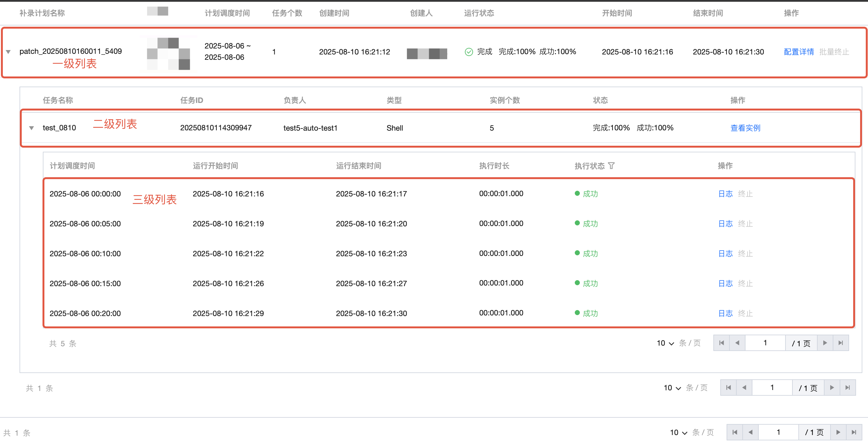The height and width of the screenshot is (447, 868).
Task: Open the bottom page-size dropdown
Action: pyautogui.click(x=678, y=433)
